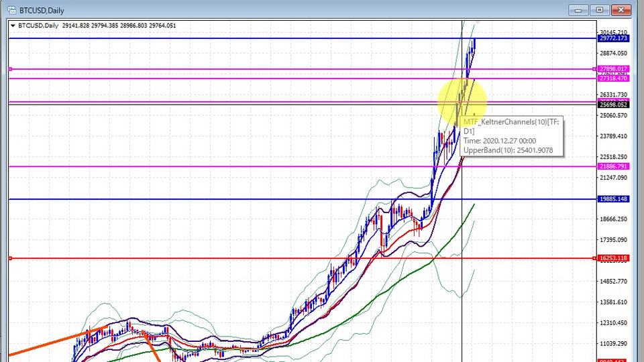Click the 13581.610 axis price
The width and height of the screenshot is (644, 362).
click(x=614, y=302)
